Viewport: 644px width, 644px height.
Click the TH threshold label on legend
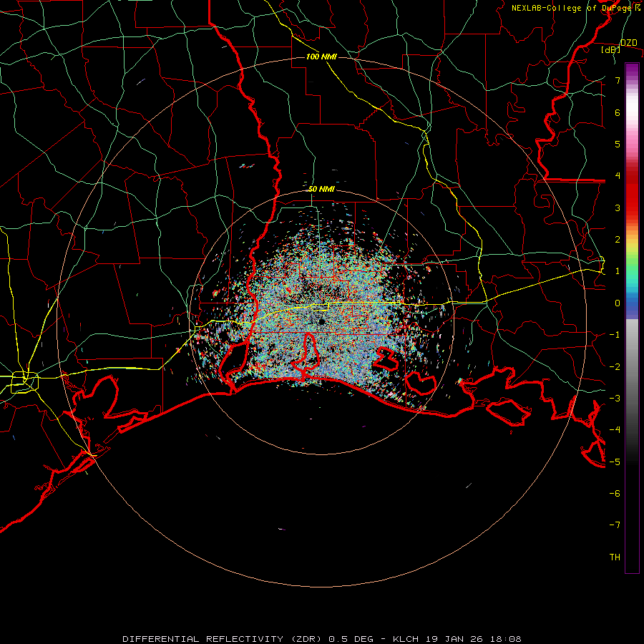(x=615, y=557)
